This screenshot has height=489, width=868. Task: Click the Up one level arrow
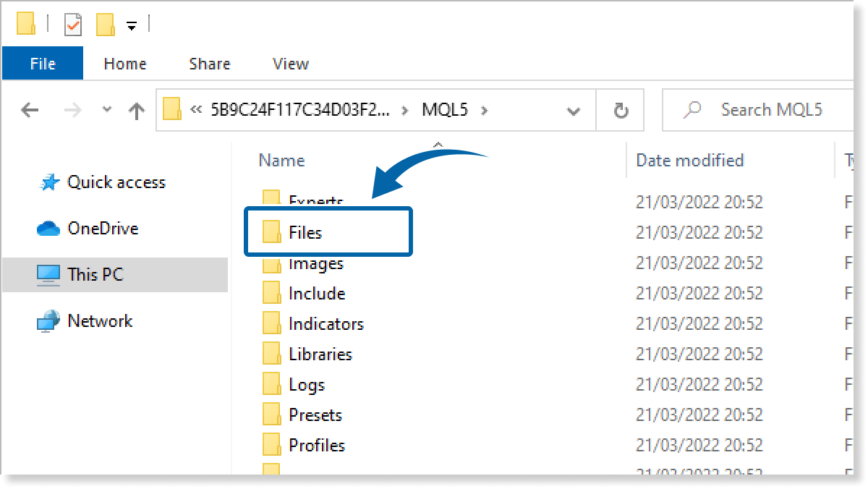(x=136, y=110)
